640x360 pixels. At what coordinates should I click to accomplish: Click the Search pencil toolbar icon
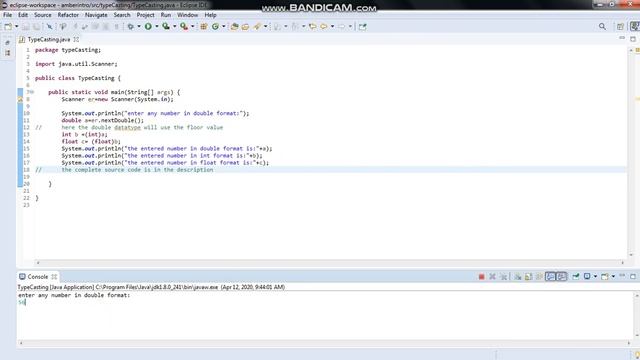click(257, 27)
